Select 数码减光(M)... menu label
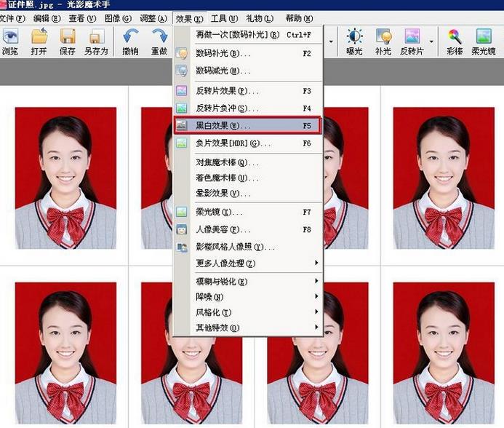Screen dimensions: 504x428 [223, 71]
